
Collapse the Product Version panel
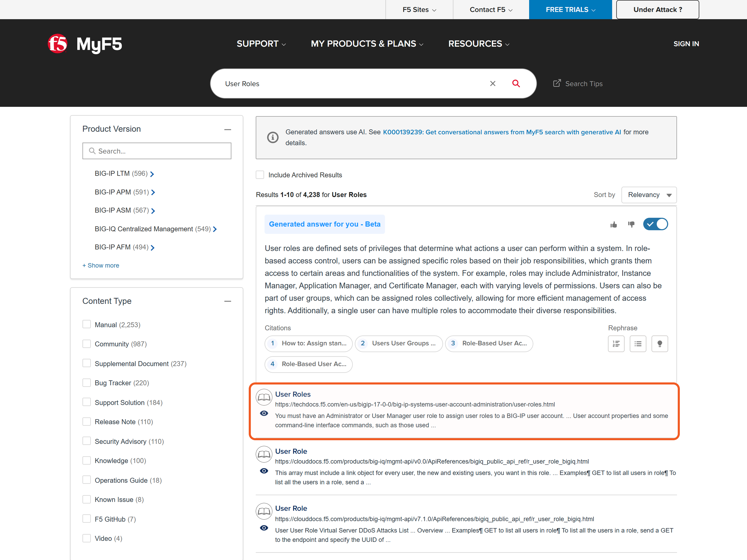228,129
